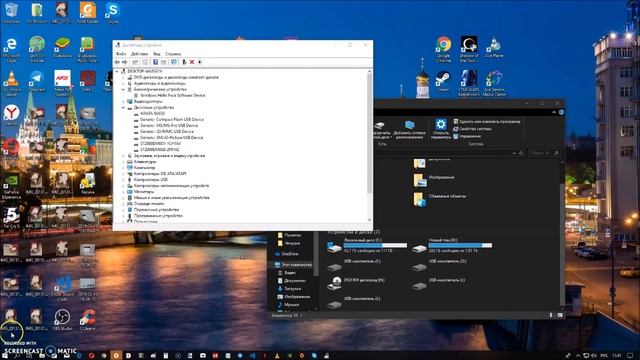
Task: Click the Local Disk (C:) capacity bar
Action: 376,245
